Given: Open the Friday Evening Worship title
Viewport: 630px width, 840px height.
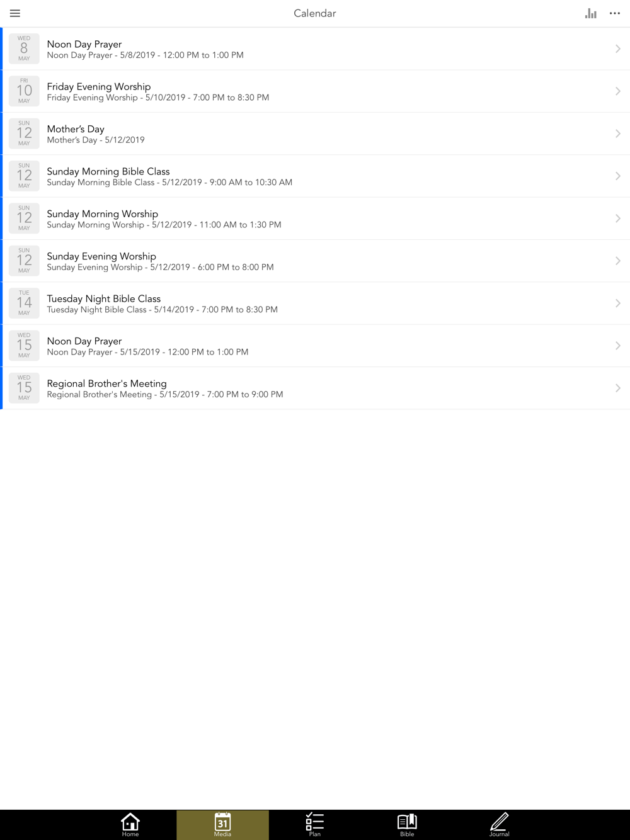Looking at the screenshot, I should (99, 87).
